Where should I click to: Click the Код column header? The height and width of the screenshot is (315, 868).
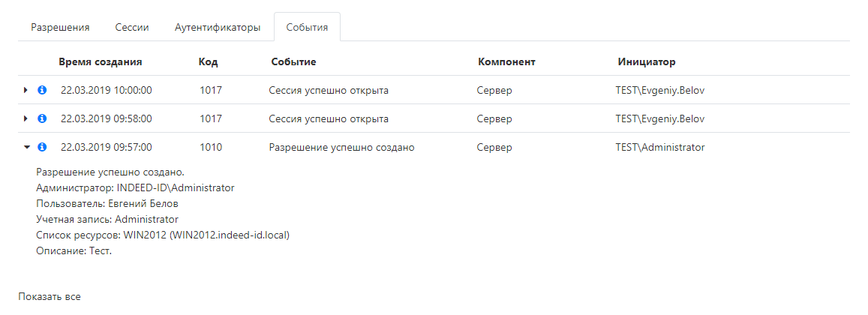tap(208, 61)
